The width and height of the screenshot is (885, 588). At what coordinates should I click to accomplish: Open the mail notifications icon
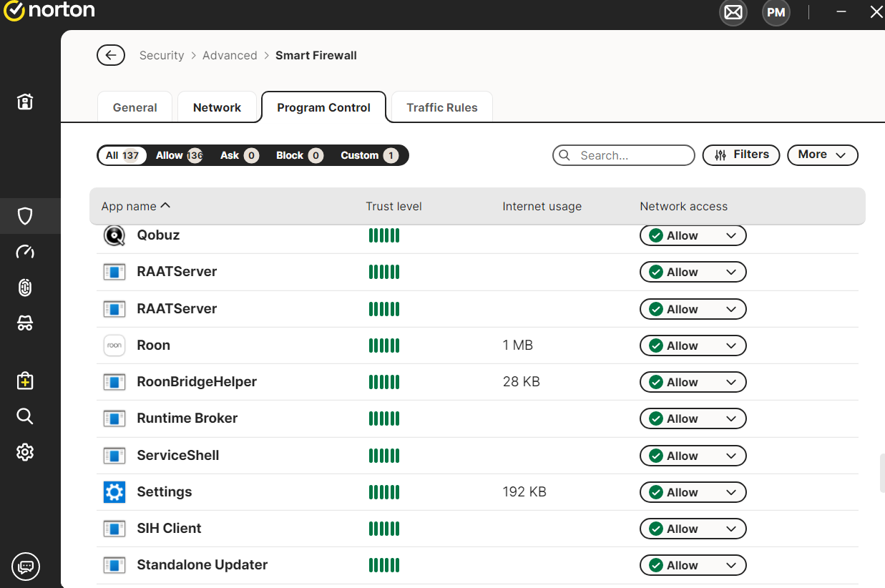click(733, 13)
